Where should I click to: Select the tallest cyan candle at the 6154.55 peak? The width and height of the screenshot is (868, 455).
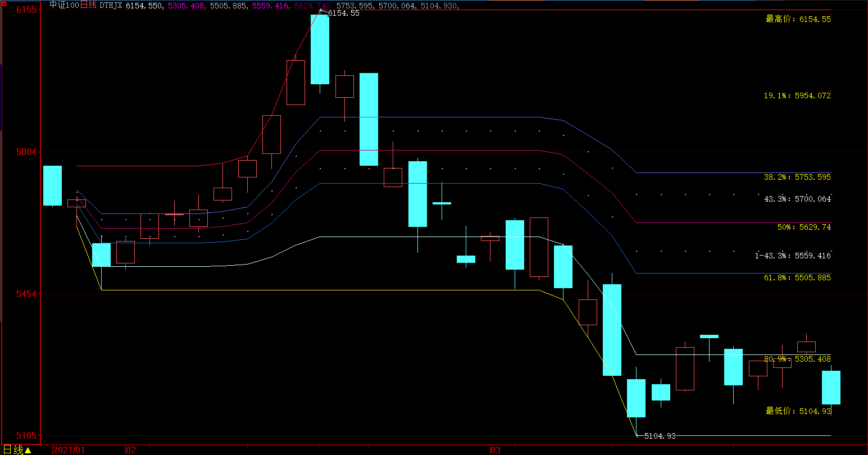click(x=320, y=49)
